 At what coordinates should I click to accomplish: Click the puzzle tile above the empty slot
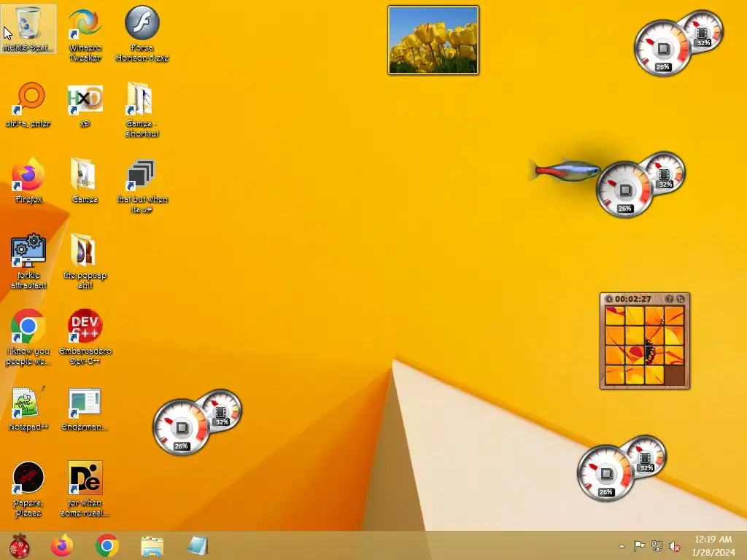click(675, 355)
